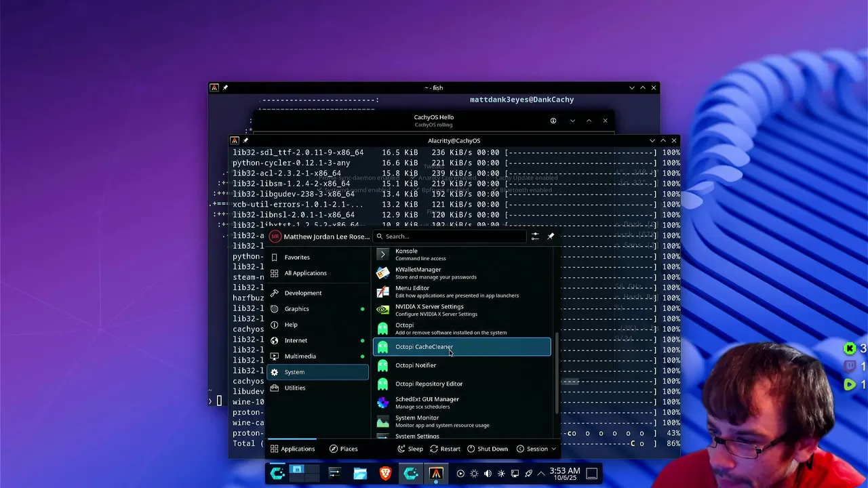The image size is (868, 488).
Task: Open Octopi software manager
Action: tap(462, 328)
